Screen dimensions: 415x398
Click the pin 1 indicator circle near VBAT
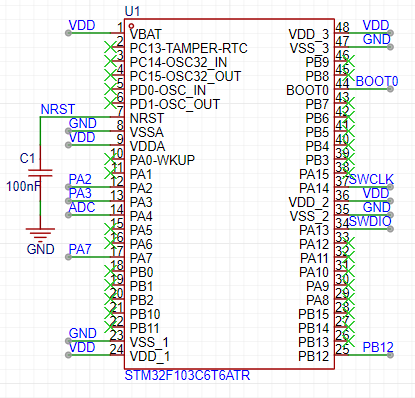pos(131,26)
